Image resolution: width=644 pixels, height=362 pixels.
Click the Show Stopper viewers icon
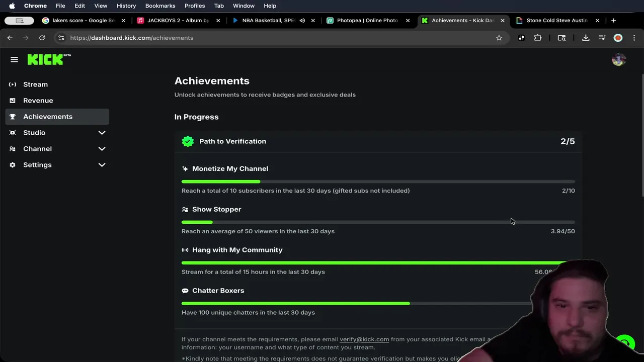(185, 210)
